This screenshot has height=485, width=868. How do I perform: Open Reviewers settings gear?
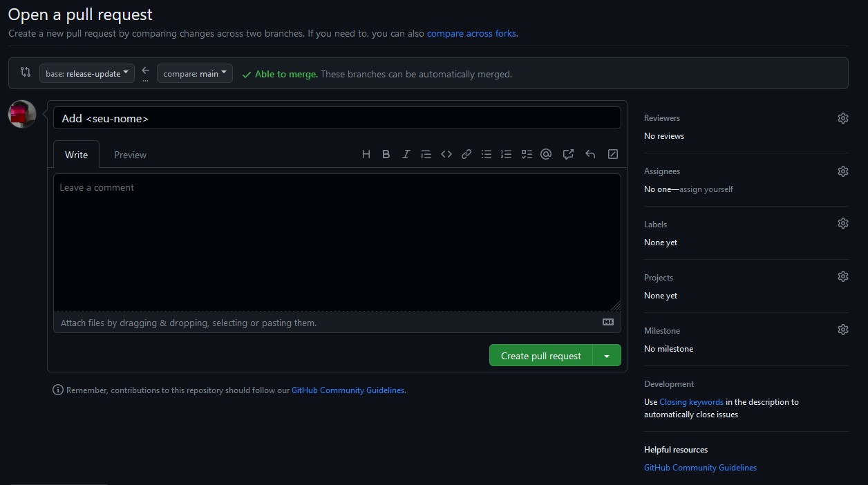point(842,118)
